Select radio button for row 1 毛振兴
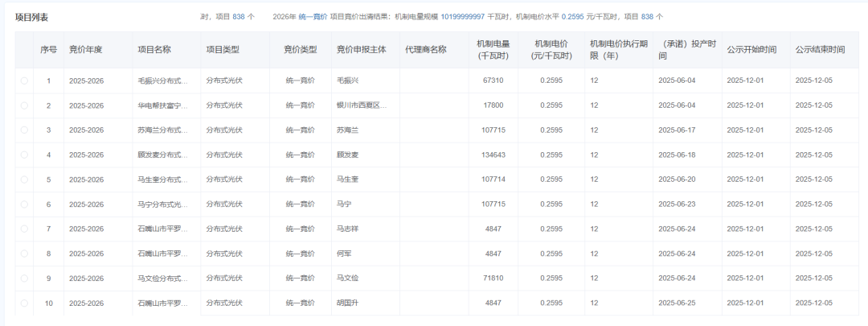 click(24, 81)
